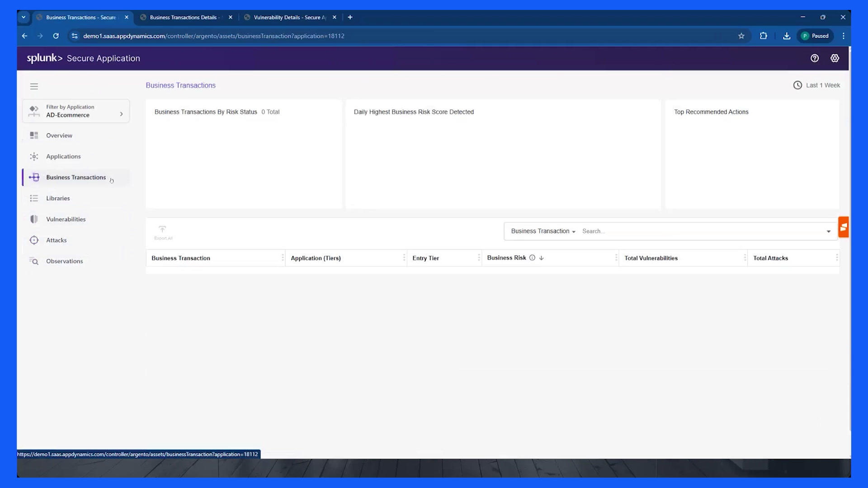Click the Splunk logo
This screenshot has width=868, height=488.
coord(44,58)
